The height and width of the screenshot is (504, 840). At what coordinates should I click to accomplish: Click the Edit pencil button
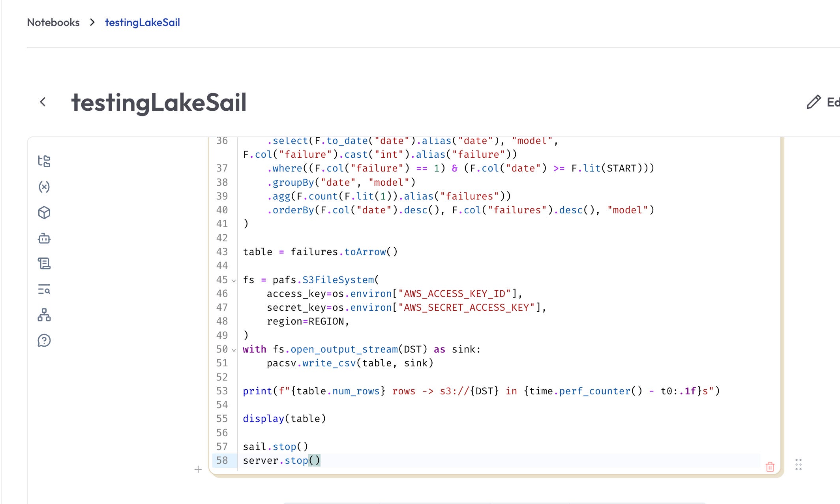coord(823,102)
